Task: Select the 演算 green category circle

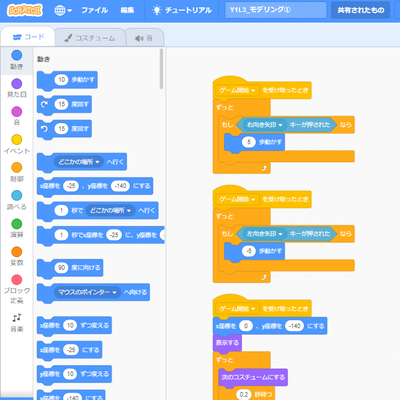Action: coord(17,224)
